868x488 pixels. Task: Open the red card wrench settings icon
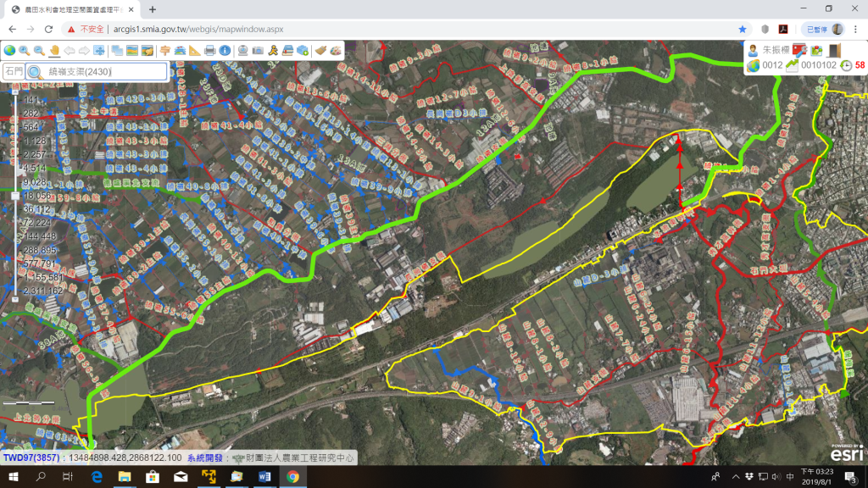coord(800,50)
